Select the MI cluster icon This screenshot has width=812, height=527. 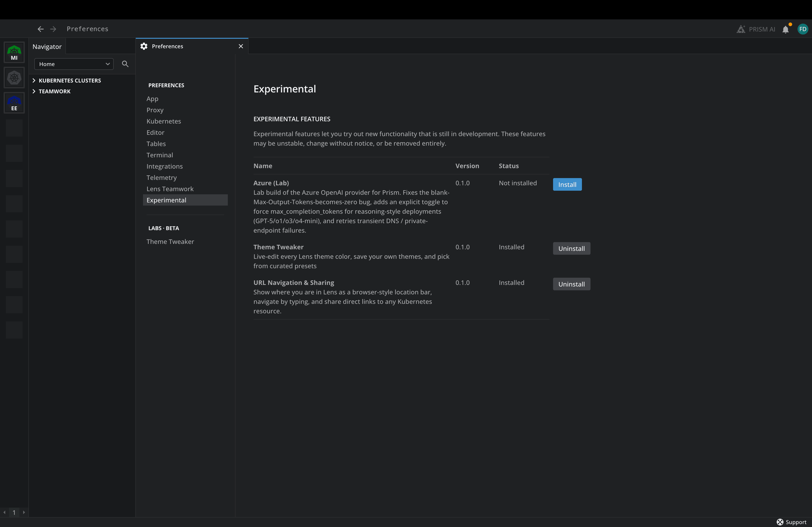coord(14,53)
